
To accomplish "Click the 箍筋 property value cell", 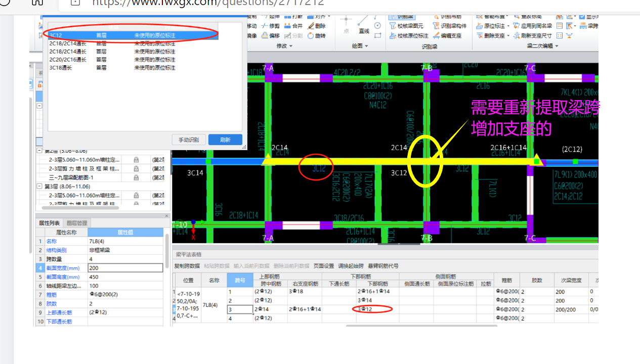I will tap(125, 295).
